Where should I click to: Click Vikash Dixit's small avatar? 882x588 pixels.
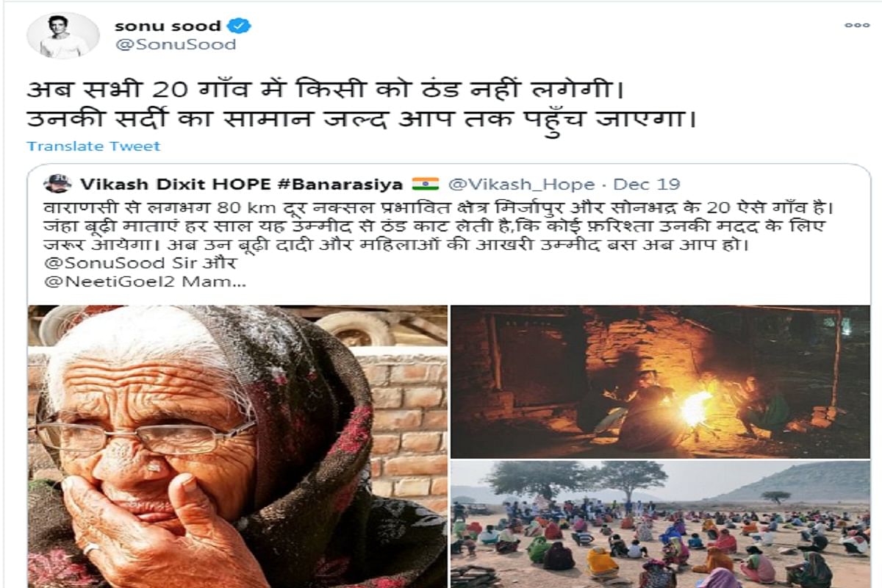(57, 184)
